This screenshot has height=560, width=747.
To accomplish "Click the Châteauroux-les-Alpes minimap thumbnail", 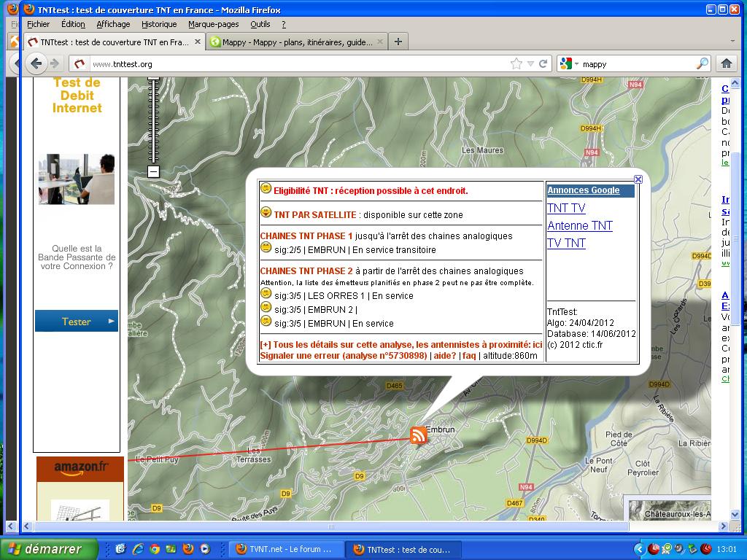I will [670, 509].
